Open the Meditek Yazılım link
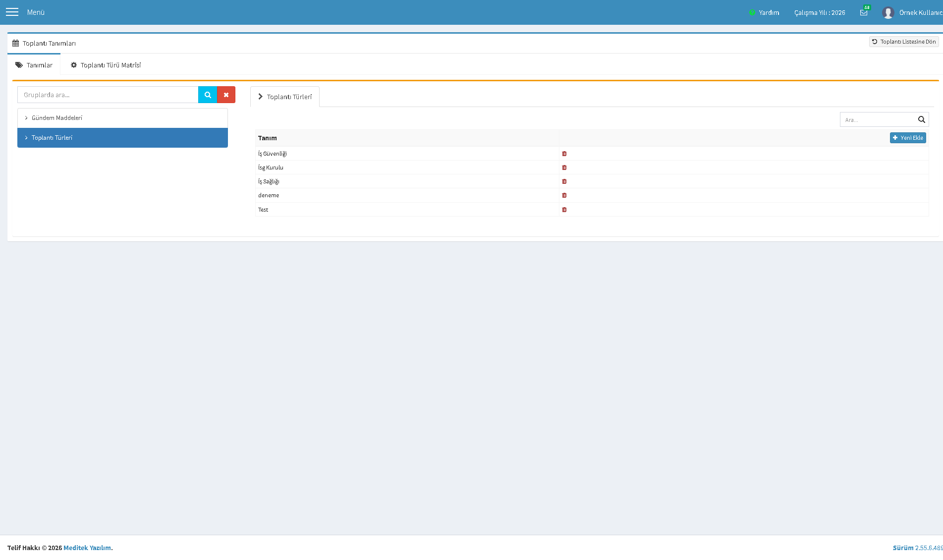943x560 pixels. pos(87,548)
